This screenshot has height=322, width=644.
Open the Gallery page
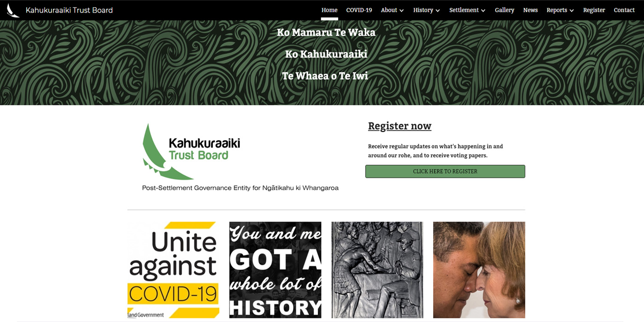504,10
